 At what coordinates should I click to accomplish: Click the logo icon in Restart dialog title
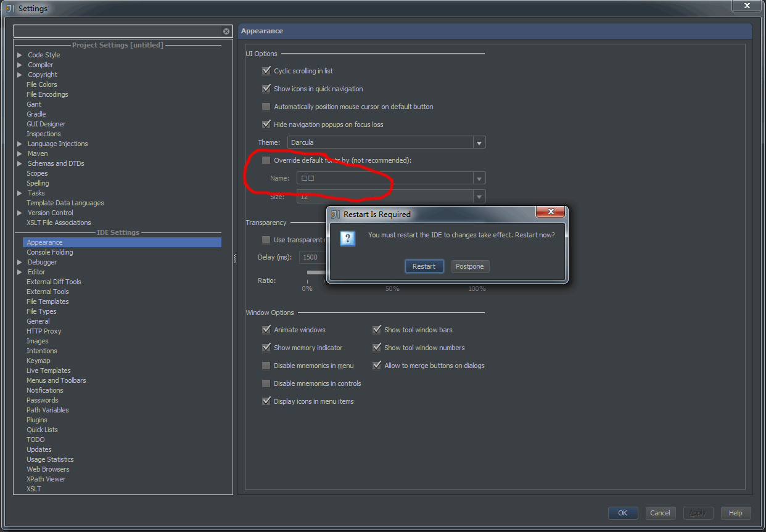click(335, 215)
